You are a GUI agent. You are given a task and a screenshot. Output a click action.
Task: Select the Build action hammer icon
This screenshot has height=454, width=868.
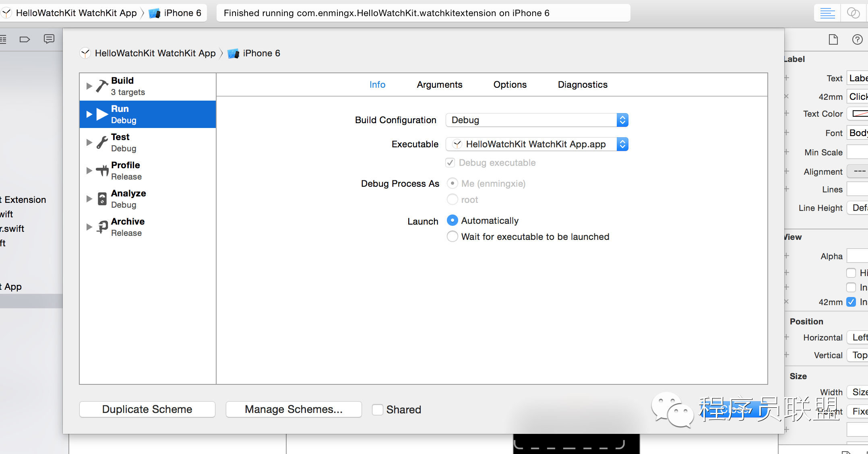pyautogui.click(x=102, y=86)
